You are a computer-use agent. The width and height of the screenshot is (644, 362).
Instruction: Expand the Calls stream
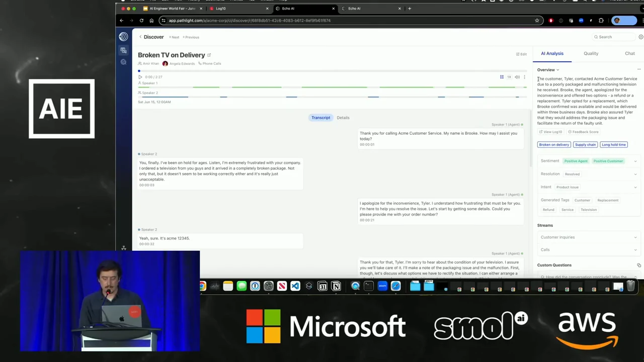[589, 250]
